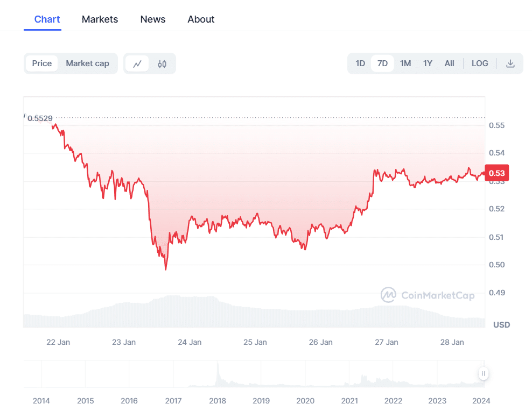
Task: Enable LOG scale
Action: click(x=480, y=63)
